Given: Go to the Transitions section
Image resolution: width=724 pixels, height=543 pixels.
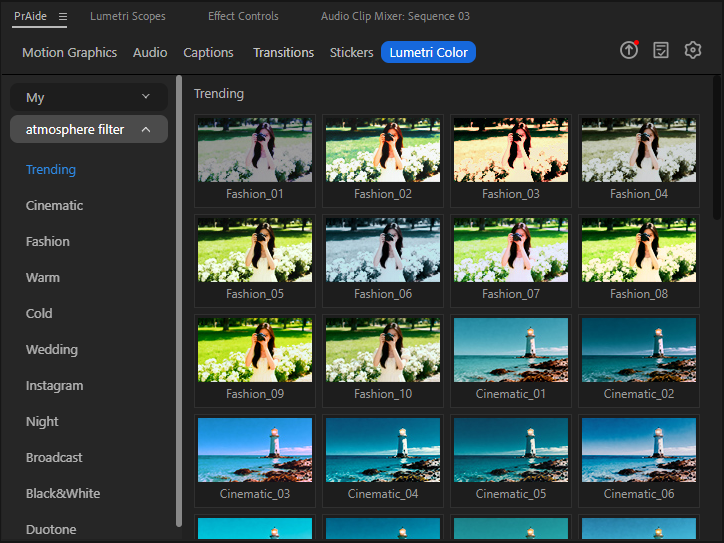Looking at the screenshot, I should click(283, 52).
